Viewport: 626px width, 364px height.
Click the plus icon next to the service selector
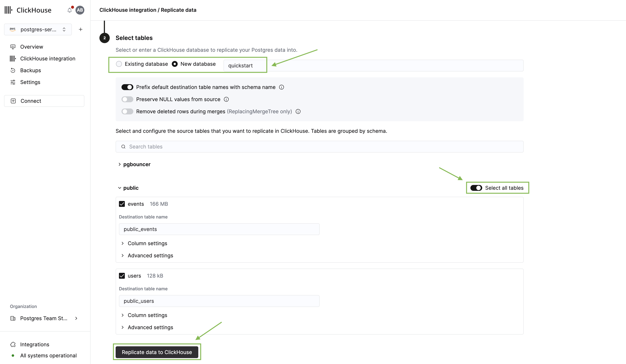80,29
